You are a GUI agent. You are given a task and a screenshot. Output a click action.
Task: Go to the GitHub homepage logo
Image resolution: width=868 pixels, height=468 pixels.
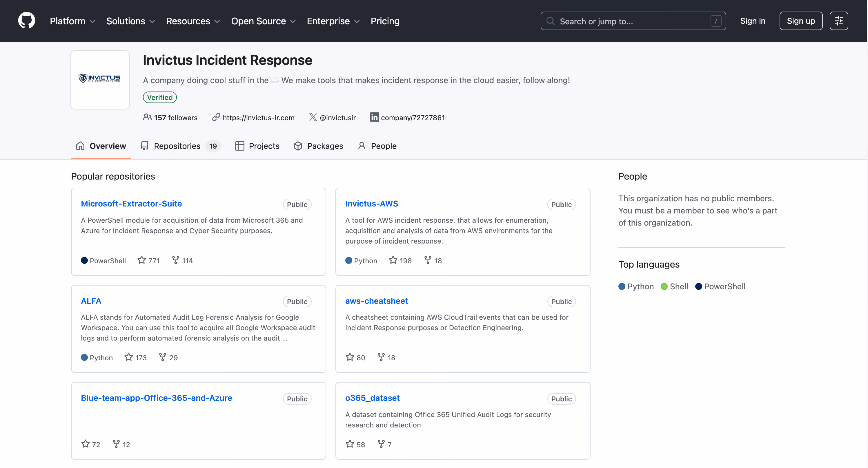click(26, 21)
